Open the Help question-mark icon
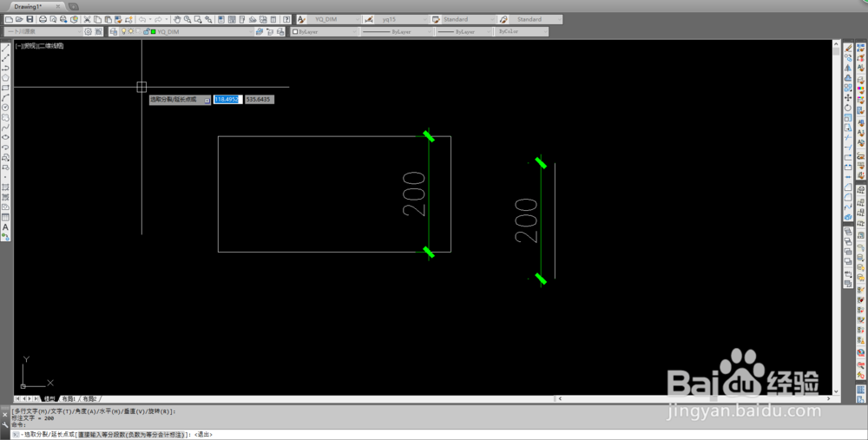868x440 pixels. [286, 19]
